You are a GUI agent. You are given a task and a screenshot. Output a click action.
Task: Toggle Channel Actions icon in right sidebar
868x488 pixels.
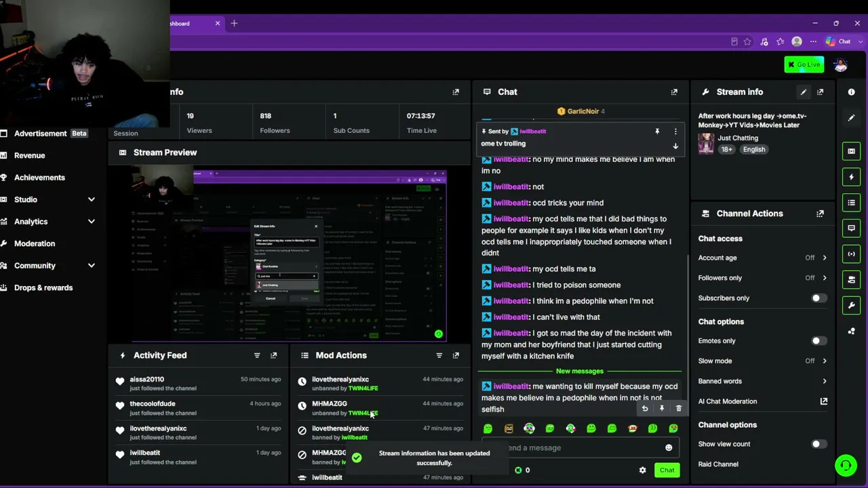(851, 279)
